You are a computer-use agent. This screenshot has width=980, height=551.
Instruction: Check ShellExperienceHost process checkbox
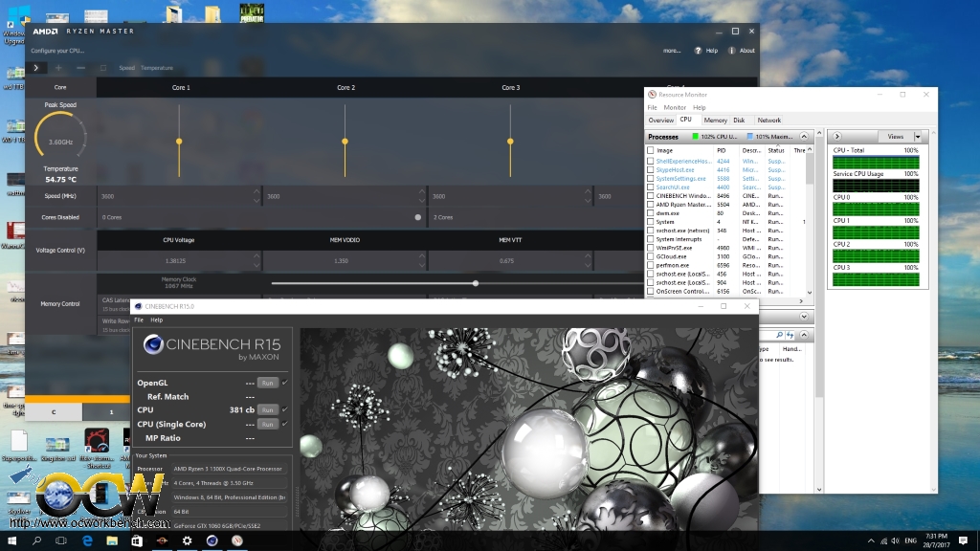tap(651, 161)
